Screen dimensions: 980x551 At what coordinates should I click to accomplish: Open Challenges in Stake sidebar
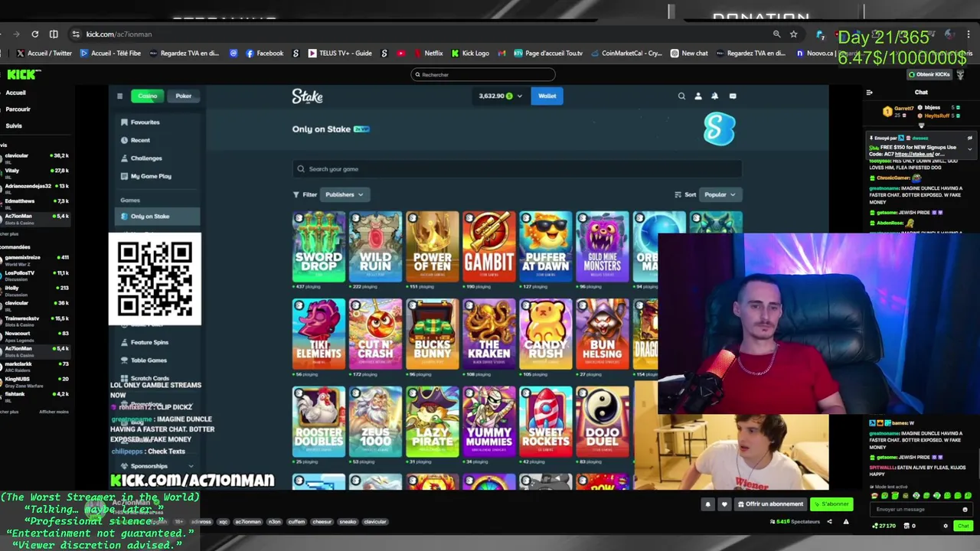141,158
